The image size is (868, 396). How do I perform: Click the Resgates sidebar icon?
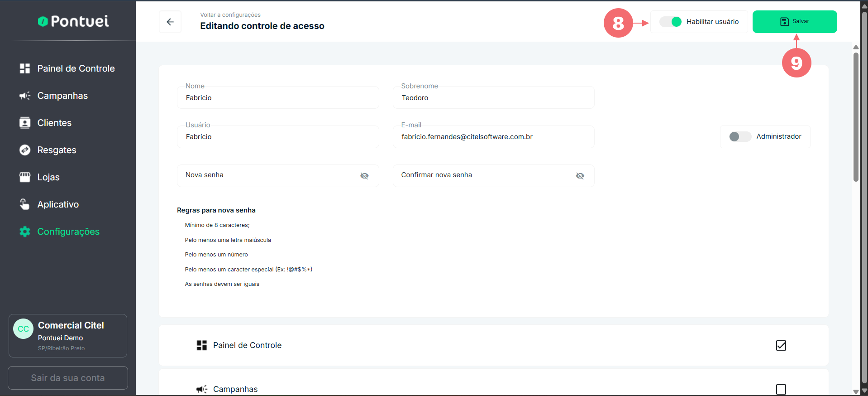pyautogui.click(x=25, y=150)
